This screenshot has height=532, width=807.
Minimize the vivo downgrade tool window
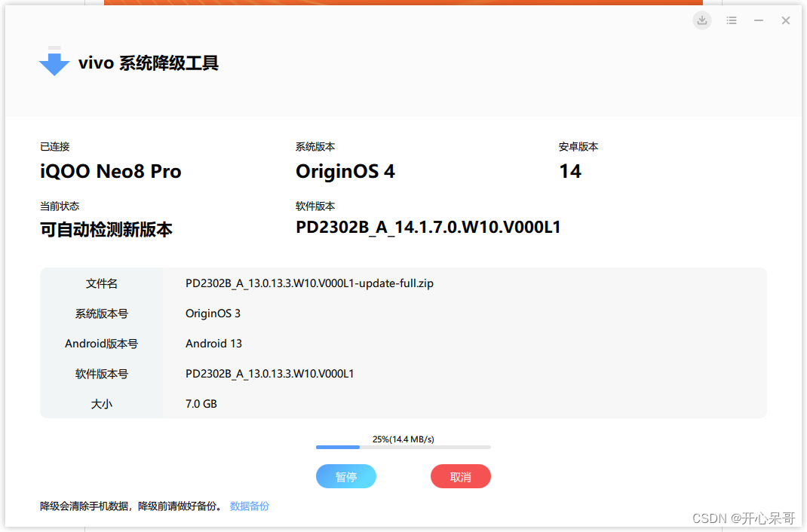click(x=759, y=20)
